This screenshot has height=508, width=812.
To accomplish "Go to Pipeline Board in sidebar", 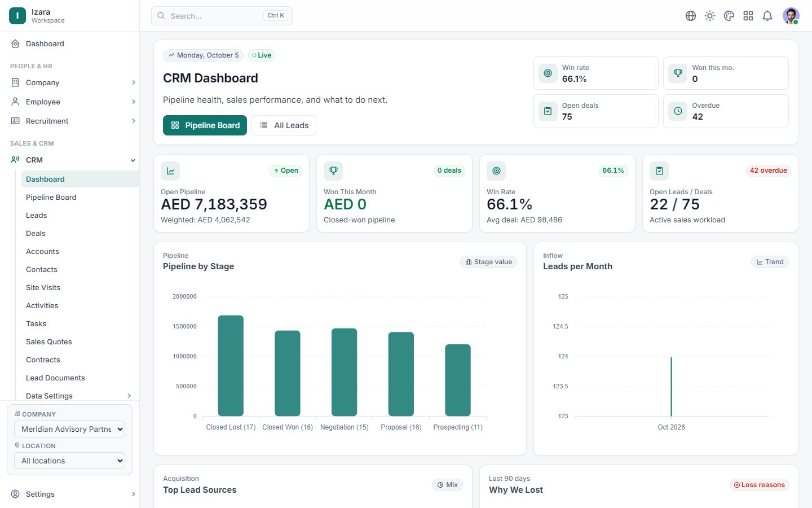I will 51,197.
